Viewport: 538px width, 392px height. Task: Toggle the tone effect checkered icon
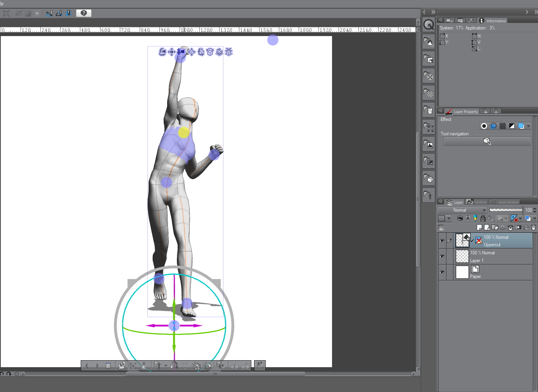click(x=503, y=126)
